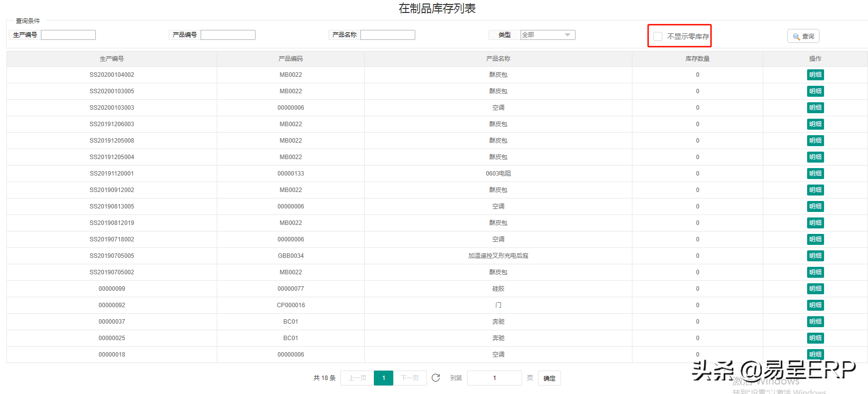Open the 类型 dropdown showing 全部
The image size is (868, 394).
coord(548,35)
